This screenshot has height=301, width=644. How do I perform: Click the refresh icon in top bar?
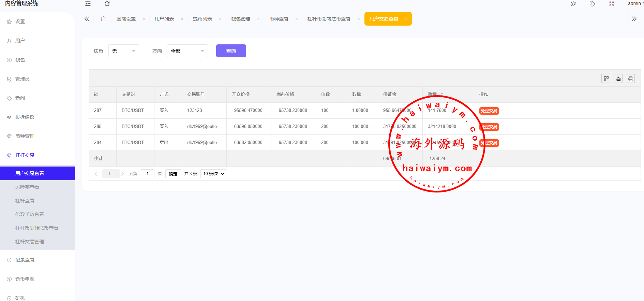coord(107,4)
